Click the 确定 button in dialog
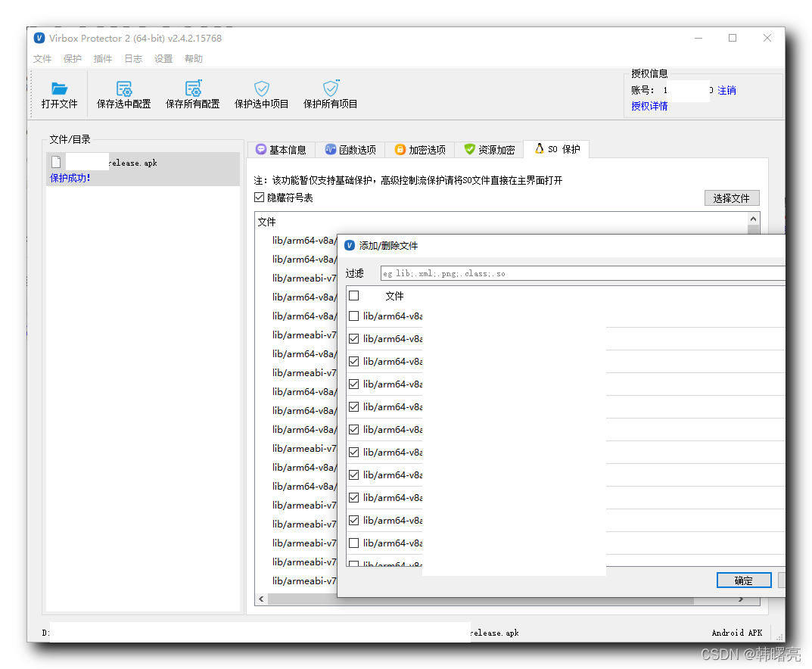The height and width of the screenshot is (669, 812). pyautogui.click(x=744, y=580)
